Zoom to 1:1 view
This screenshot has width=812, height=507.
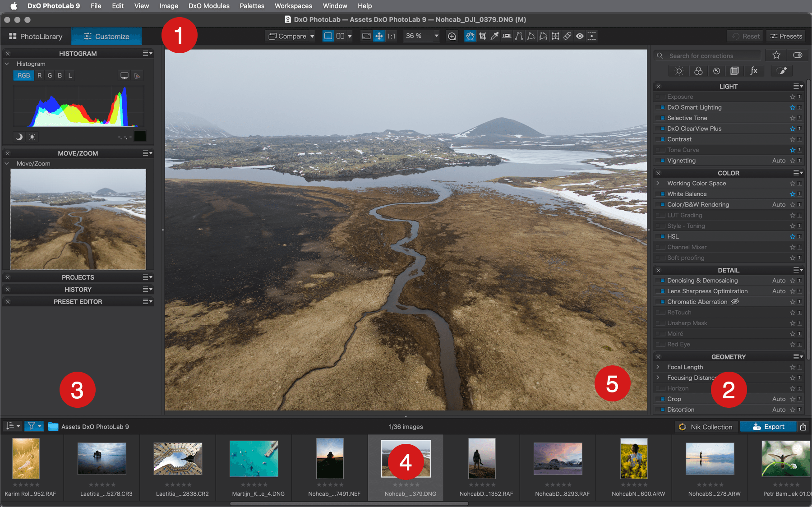(391, 36)
